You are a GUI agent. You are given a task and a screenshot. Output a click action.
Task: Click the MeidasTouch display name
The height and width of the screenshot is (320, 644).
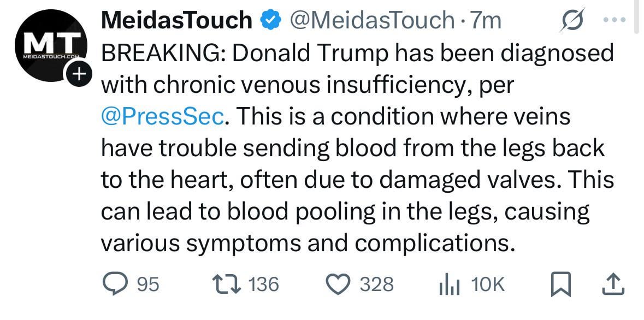[176, 20]
